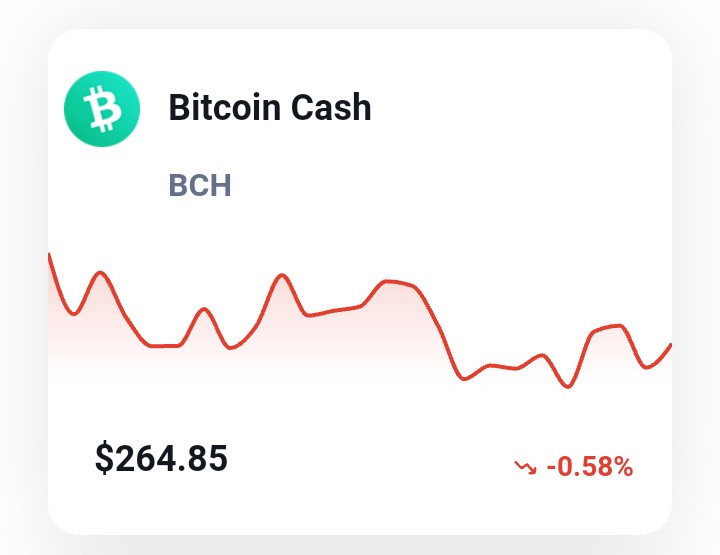
Task: Click the small bump peak near BCH label
Action: pyautogui.click(x=204, y=310)
